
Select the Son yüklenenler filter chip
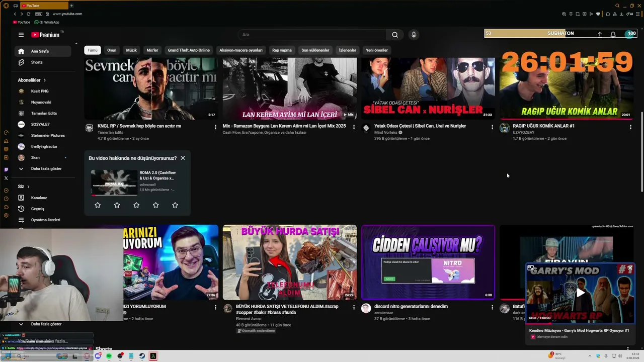tap(315, 50)
